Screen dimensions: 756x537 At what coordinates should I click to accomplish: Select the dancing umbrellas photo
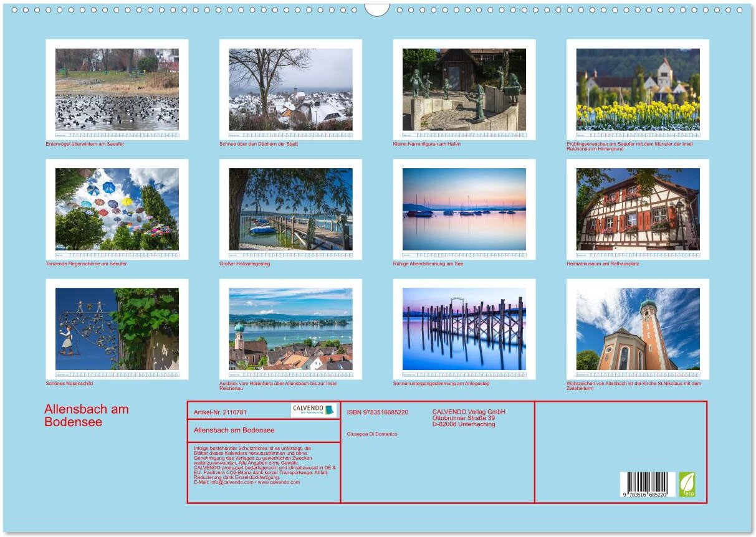pos(117,209)
